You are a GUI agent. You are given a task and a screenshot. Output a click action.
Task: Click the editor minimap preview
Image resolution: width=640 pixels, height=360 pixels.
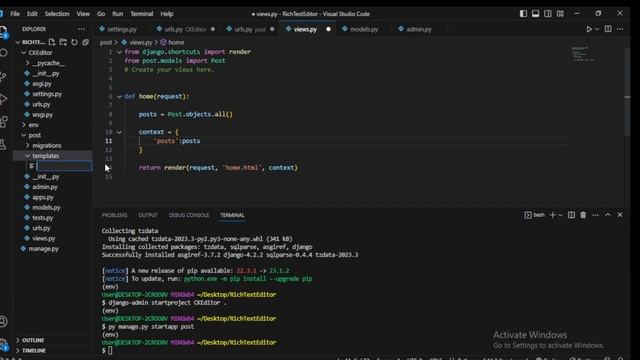[x=584, y=53]
